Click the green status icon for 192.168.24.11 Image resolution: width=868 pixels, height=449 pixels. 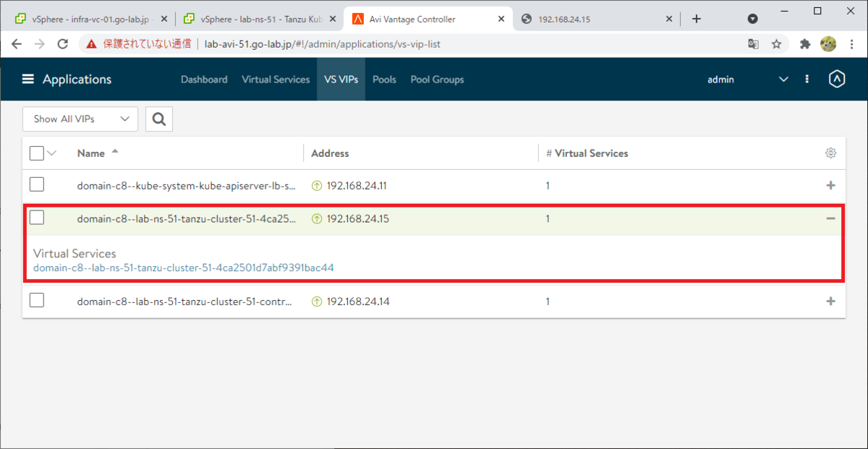pos(317,186)
